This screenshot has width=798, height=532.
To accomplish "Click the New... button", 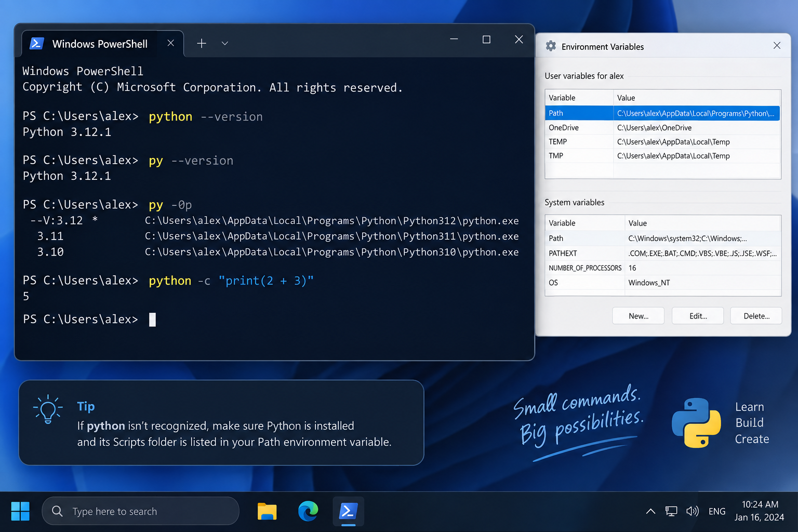I will (x=638, y=316).
